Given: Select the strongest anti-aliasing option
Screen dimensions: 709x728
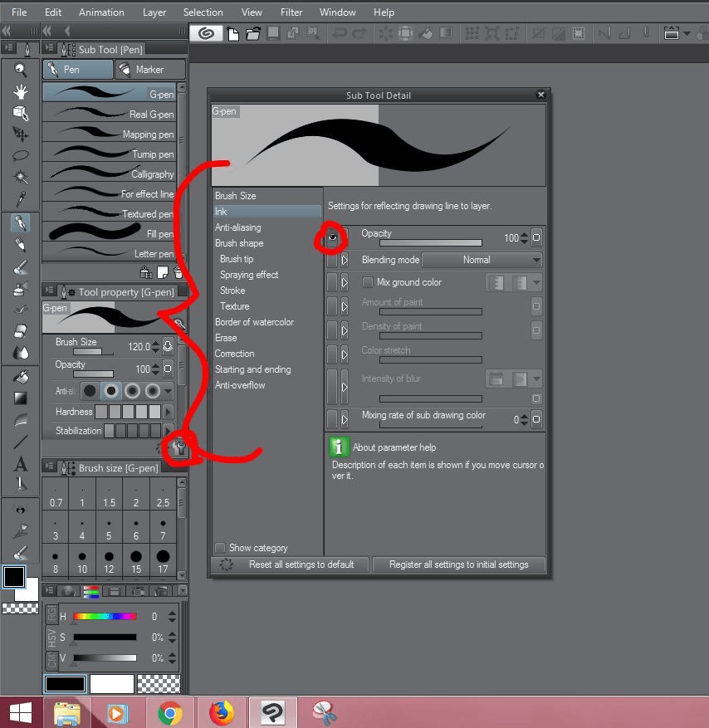Looking at the screenshot, I should point(152,391).
